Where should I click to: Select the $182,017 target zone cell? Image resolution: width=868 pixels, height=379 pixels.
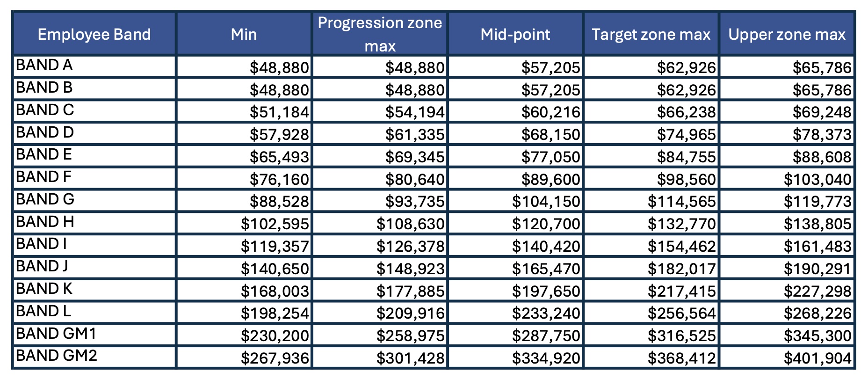coord(682,269)
